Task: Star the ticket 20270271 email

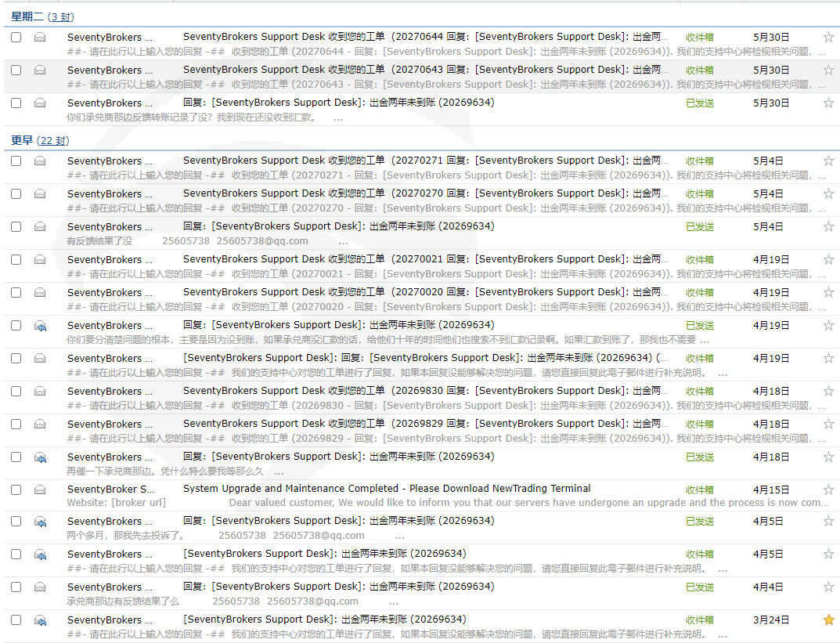Action: [828, 161]
